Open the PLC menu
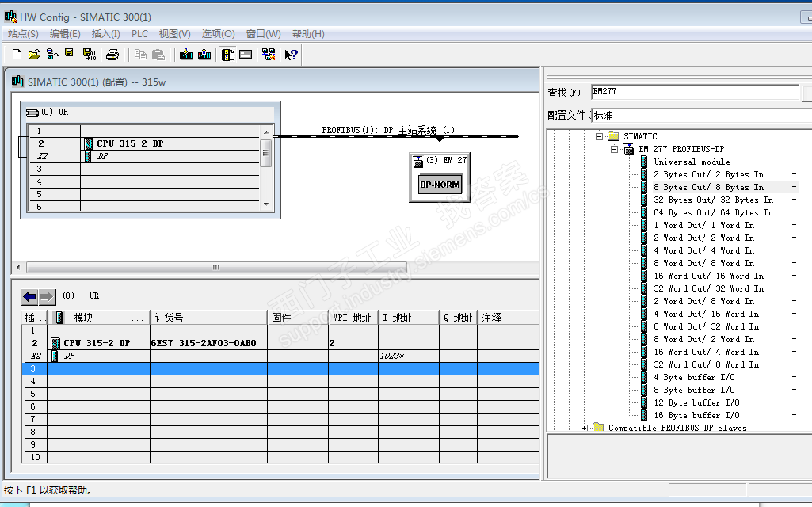The height and width of the screenshot is (507, 812). [139, 33]
